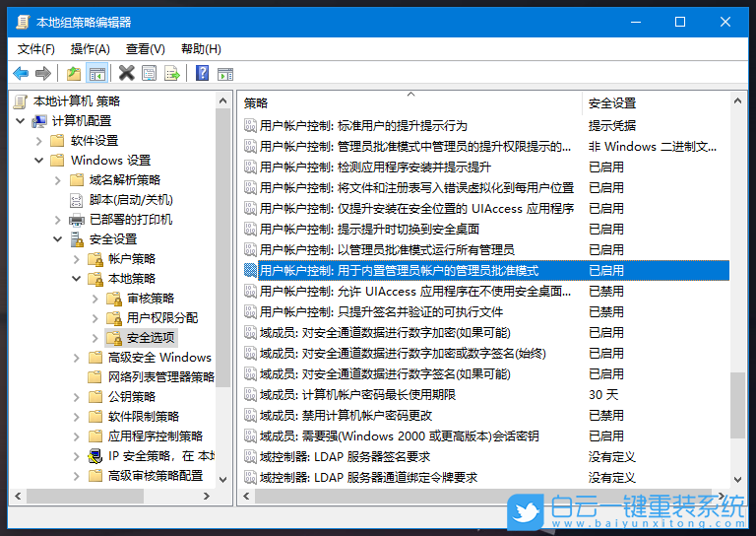The image size is (756, 536).
Task: Expand the 软件设置 tree node
Action: click(x=39, y=141)
